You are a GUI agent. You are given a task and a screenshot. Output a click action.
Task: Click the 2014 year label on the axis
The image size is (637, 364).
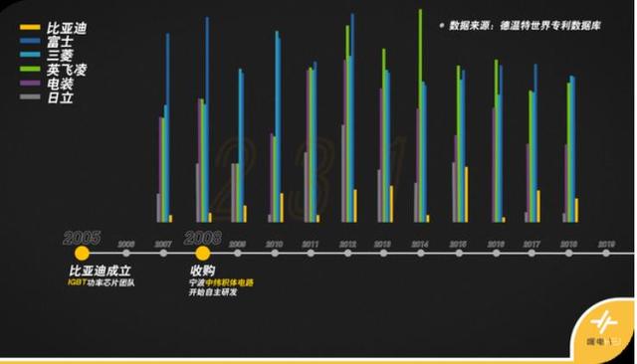point(420,245)
